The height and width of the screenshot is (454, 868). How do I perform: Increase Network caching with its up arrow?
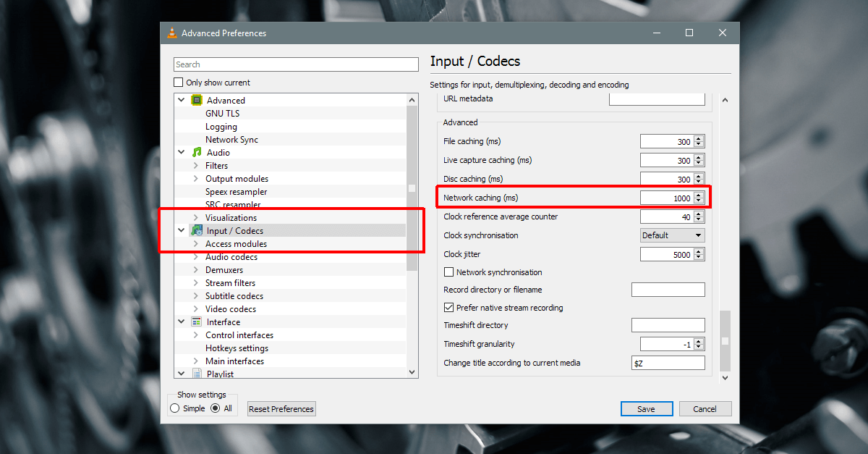(x=698, y=195)
